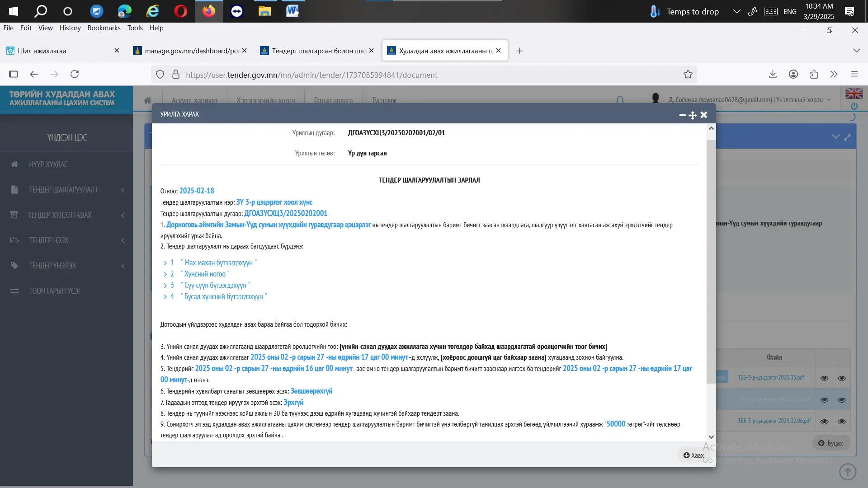This screenshot has height=488, width=868.
Task: Maximize the УРИЛГА ХАРАХ dialog with plus icon
Action: (x=693, y=115)
